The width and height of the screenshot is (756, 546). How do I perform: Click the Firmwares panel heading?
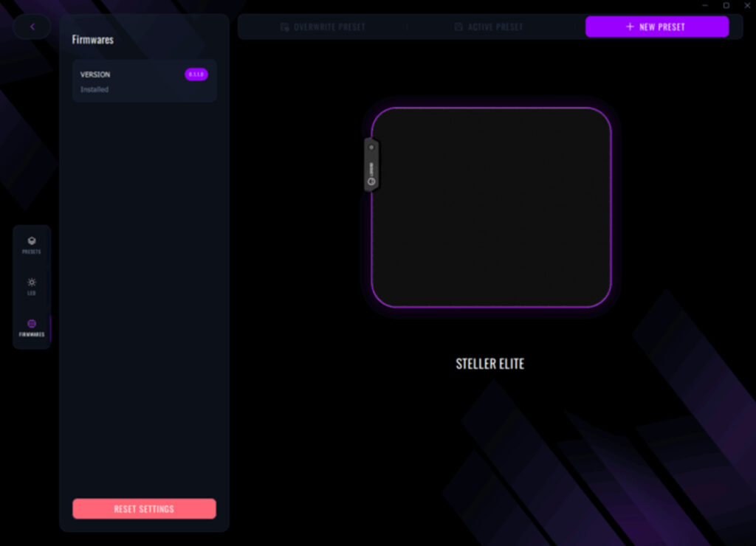(x=93, y=40)
